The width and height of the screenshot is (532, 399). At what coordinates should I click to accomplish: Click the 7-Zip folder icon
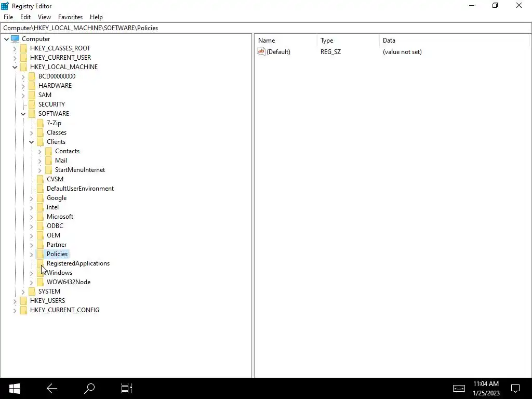[x=41, y=123]
